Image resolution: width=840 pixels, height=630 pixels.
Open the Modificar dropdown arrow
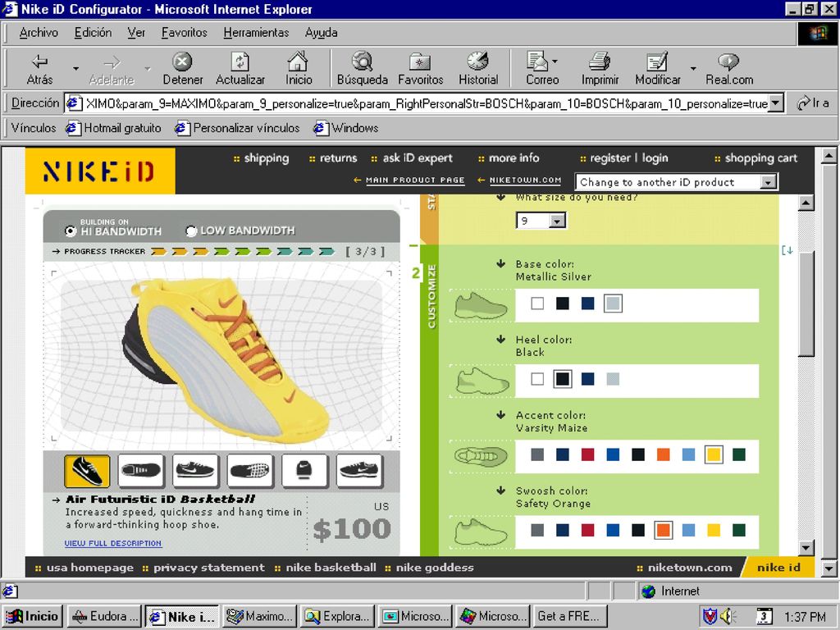pos(693,68)
